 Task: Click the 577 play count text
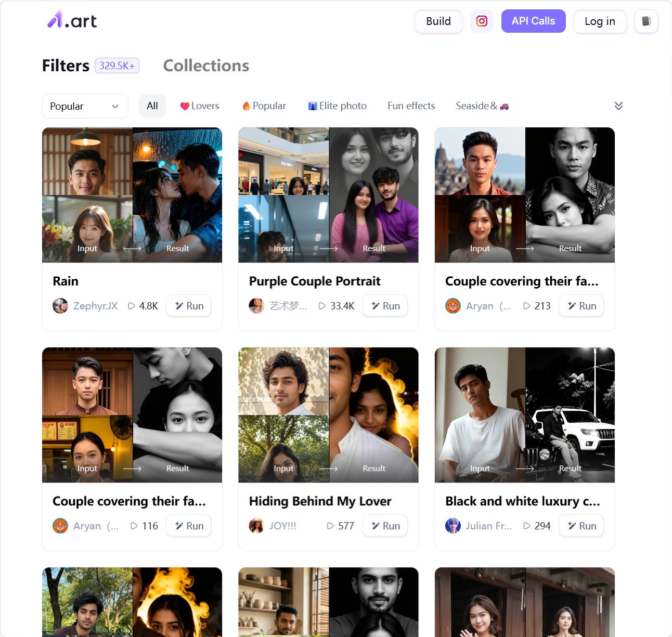pyautogui.click(x=346, y=526)
